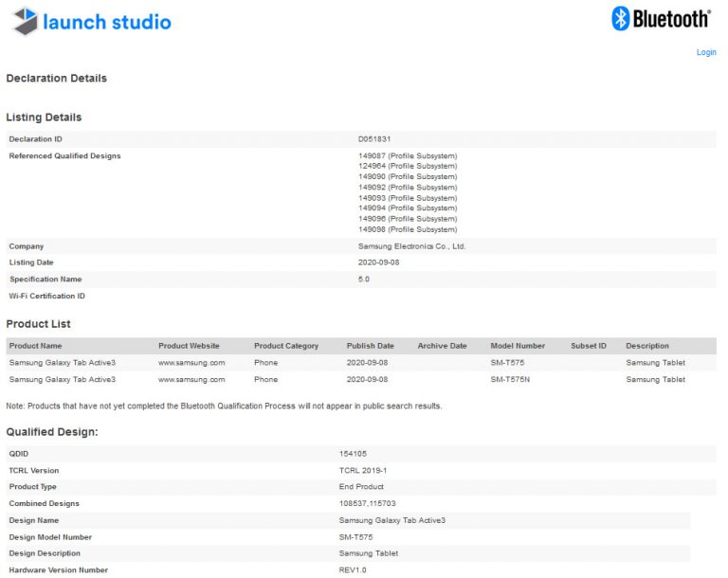Screen dimensions: 728x578
Task: Select Product Type value End Product
Action: [361, 486]
